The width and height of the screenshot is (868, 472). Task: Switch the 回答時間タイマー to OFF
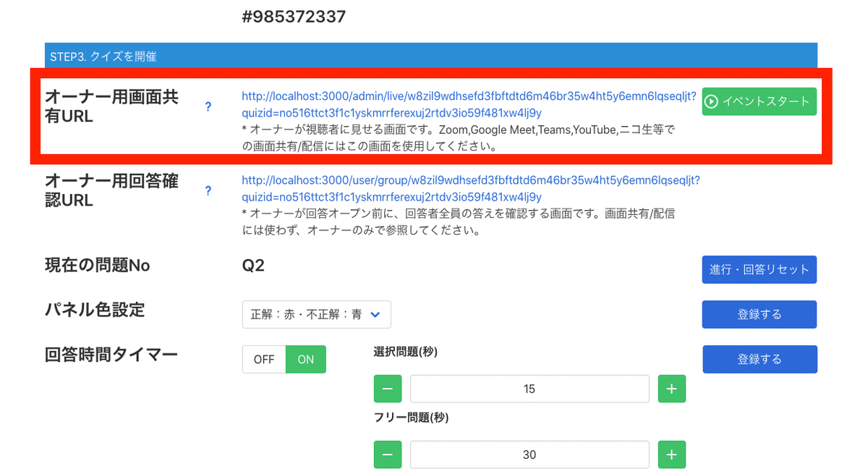(x=265, y=359)
